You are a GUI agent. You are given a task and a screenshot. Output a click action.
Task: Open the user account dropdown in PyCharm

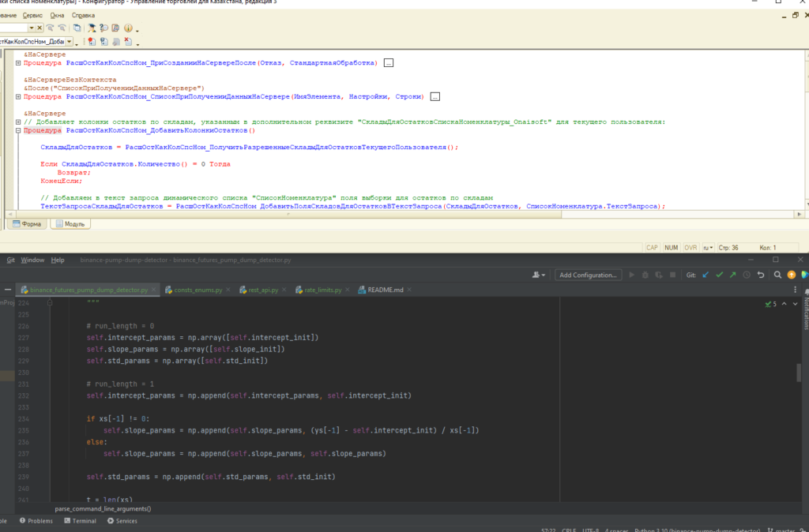[540, 275]
